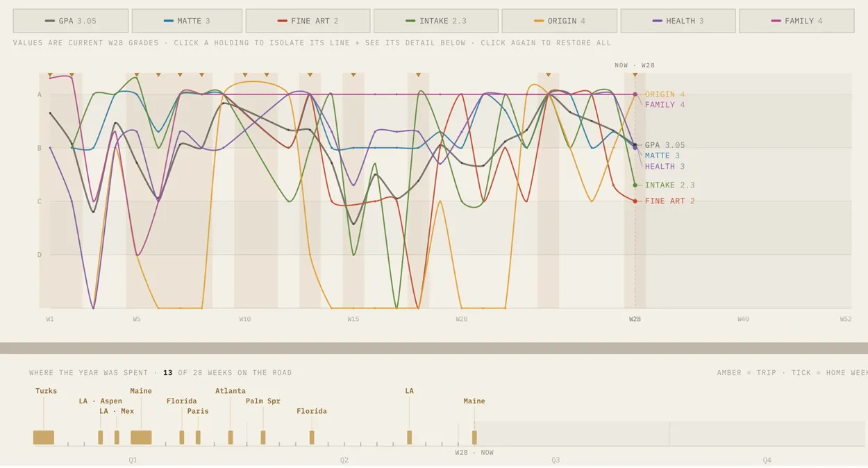This screenshot has height=468, width=868.
Task: Click the 'Q4' quarter label
Action: 767,460
